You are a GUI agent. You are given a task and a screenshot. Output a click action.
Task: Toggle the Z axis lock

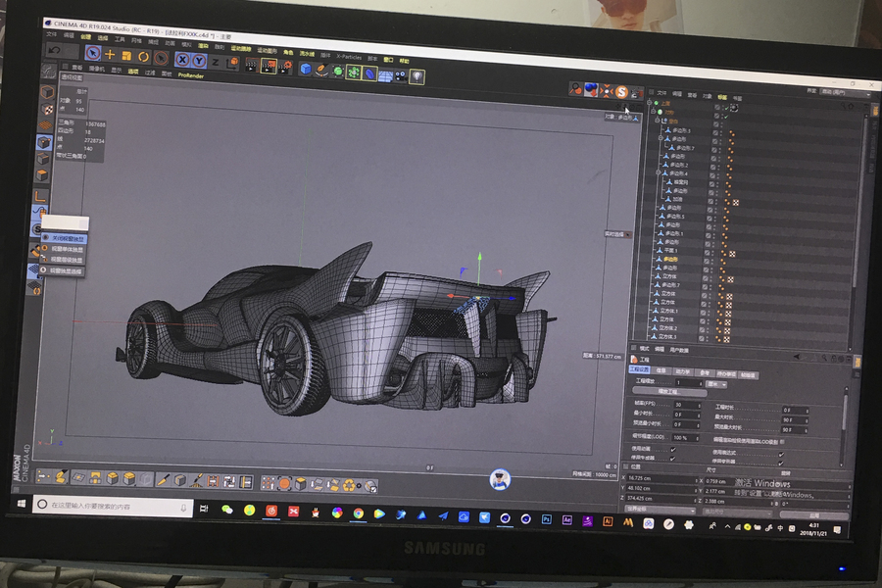pos(216,62)
